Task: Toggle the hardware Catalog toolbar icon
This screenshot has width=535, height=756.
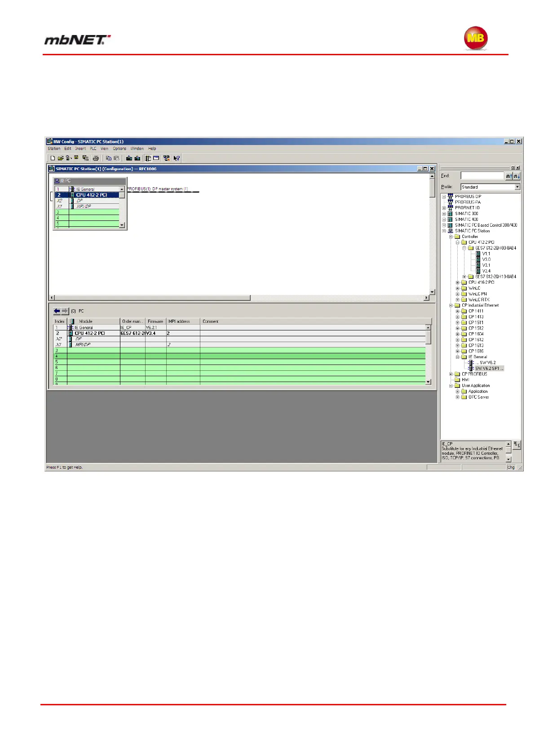Action: click(x=148, y=158)
